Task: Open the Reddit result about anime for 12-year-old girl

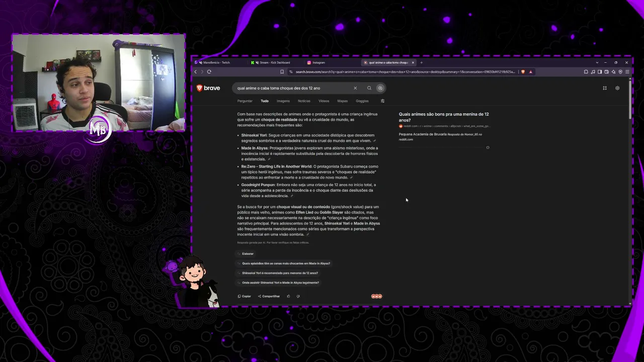Action: pyautogui.click(x=444, y=117)
